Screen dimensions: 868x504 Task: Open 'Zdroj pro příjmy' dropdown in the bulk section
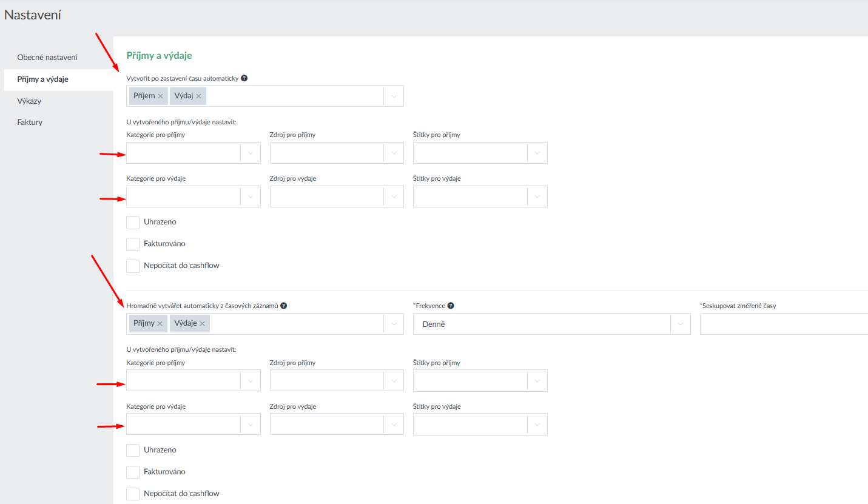click(x=336, y=380)
